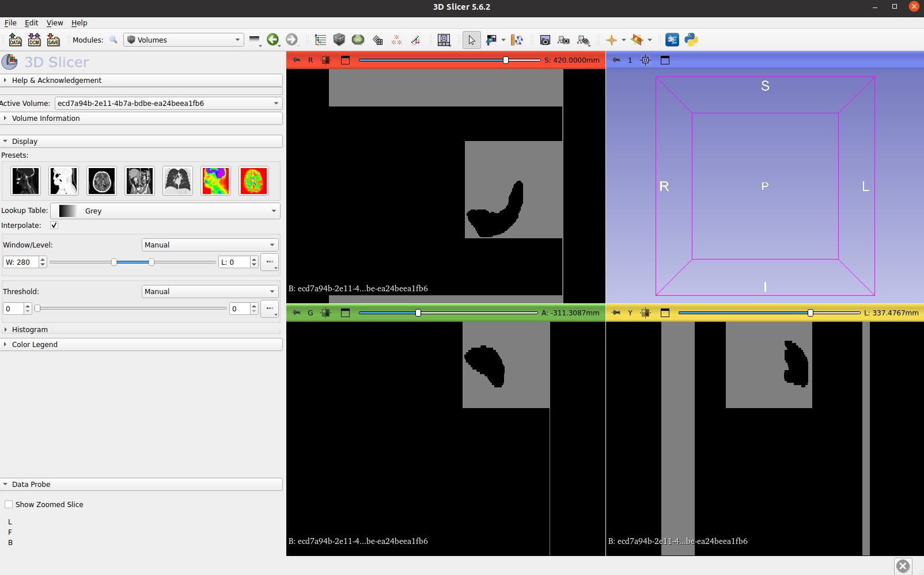The image size is (924, 575).
Task: Select the mouse pointer interaction mode
Action: 472,40
